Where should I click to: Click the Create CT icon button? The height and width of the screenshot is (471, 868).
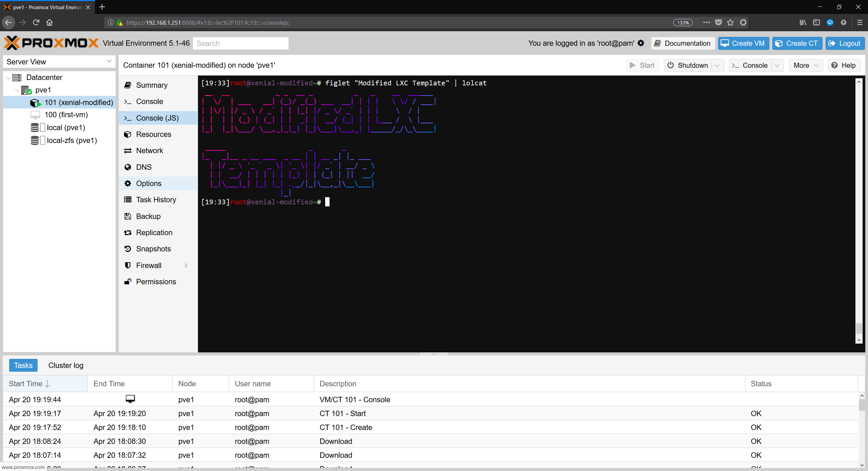pos(797,43)
